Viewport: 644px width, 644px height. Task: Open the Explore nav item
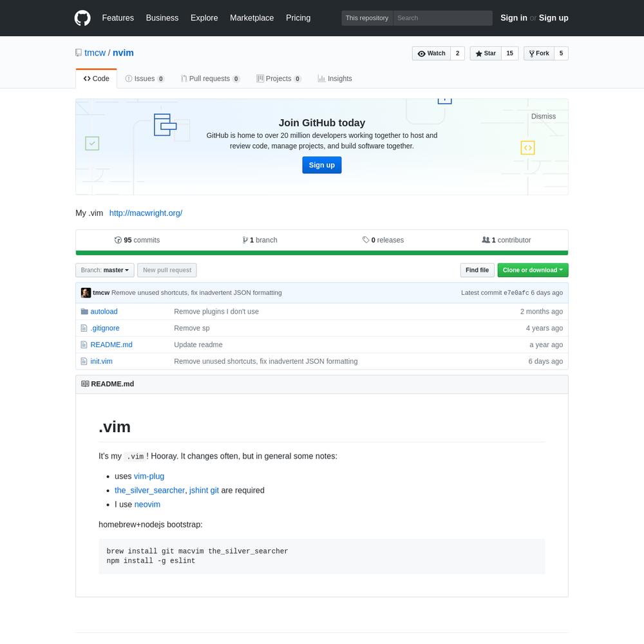click(204, 18)
